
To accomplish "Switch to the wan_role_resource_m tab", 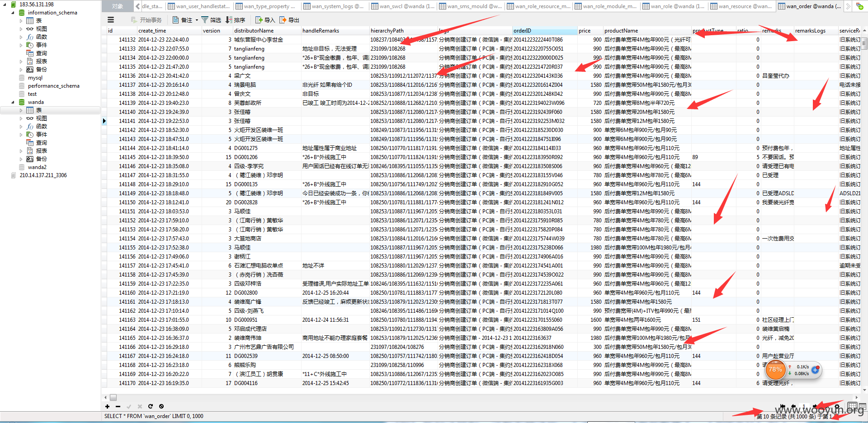I will pos(538,6).
